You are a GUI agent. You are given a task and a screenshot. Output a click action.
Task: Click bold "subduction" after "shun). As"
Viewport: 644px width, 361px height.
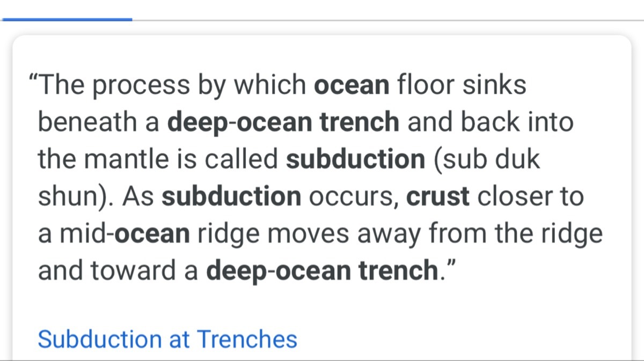(x=231, y=197)
